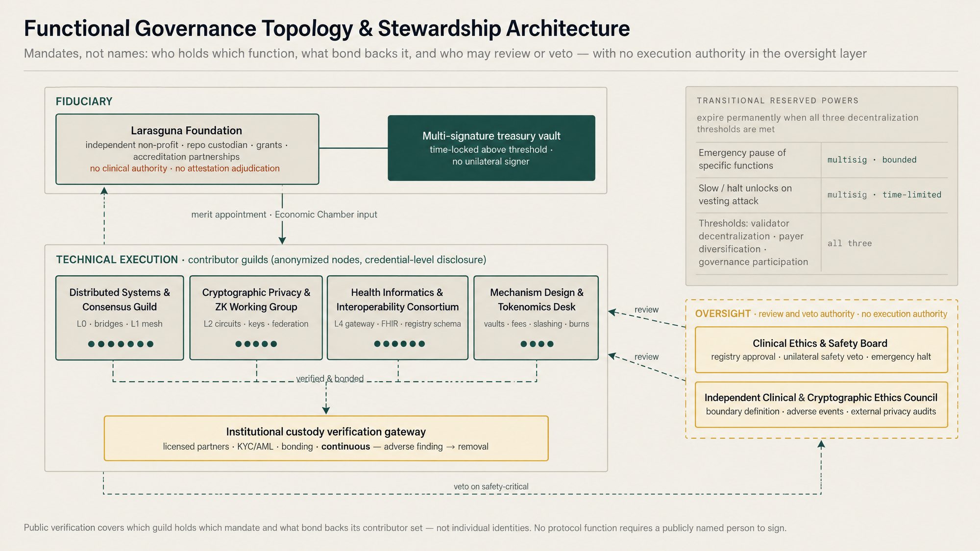This screenshot has height=551, width=980.
Task: Click 'merit appointment · Economic Chamber input' label
Action: (x=284, y=215)
